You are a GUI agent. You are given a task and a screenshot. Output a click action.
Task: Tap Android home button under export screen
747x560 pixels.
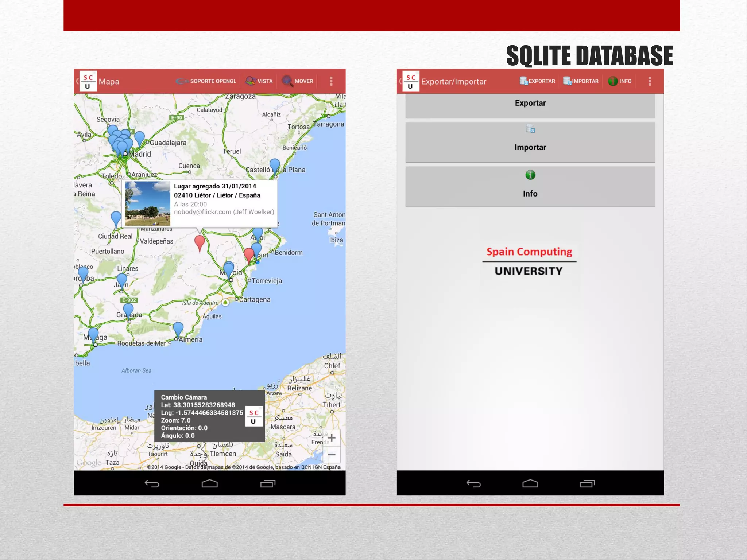[x=530, y=483]
